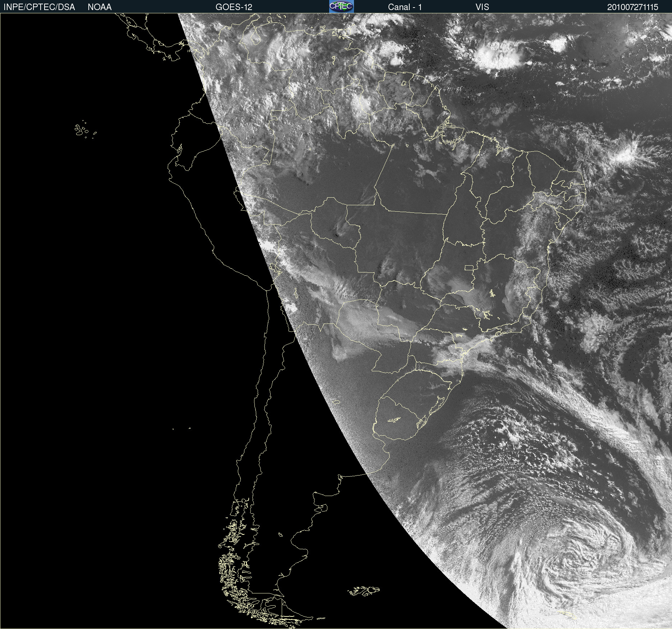Click the timestamp '201007271115'

coord(633,7)
